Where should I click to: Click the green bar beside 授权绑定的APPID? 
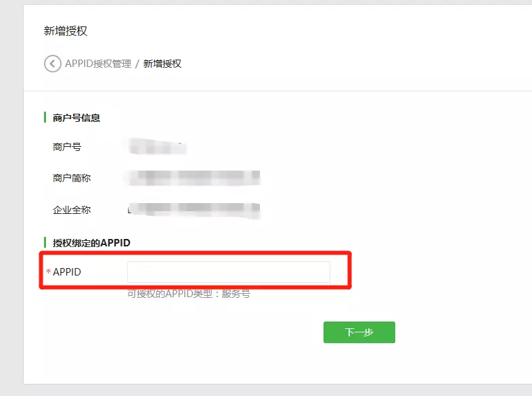pos(45,242)
